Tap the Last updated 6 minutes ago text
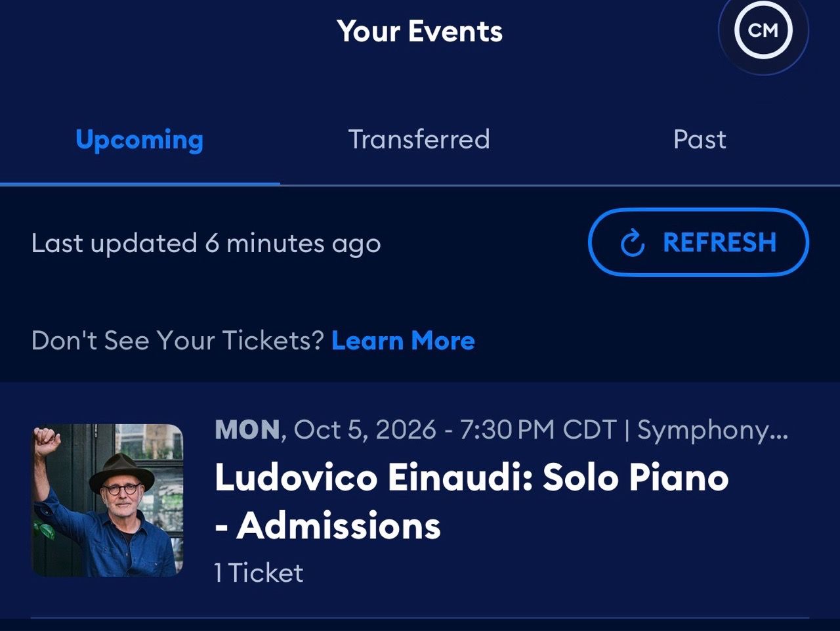This screenshot has height=631, width=840. 206,243
